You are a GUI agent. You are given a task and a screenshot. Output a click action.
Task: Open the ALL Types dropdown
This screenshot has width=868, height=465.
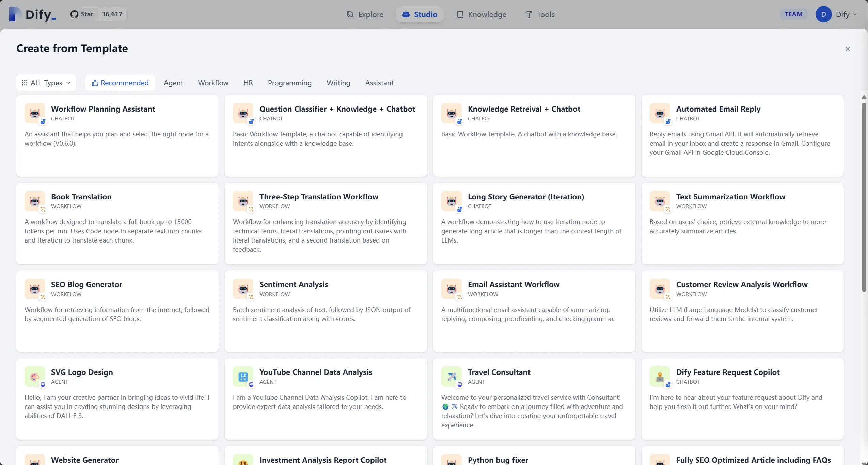(x=46, y=83)
